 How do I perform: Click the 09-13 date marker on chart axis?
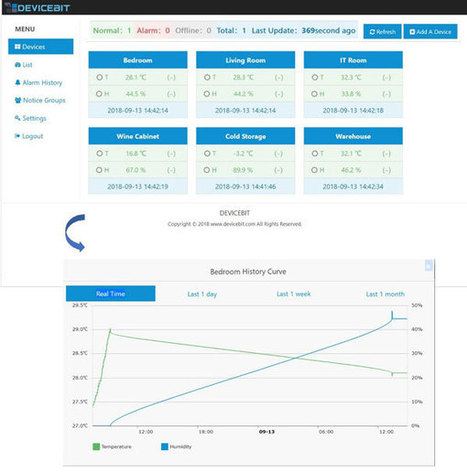(267, 432)
